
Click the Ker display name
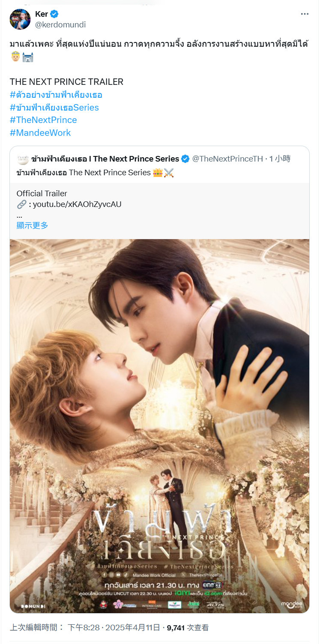pyautogui.click(x=42, y=14)
